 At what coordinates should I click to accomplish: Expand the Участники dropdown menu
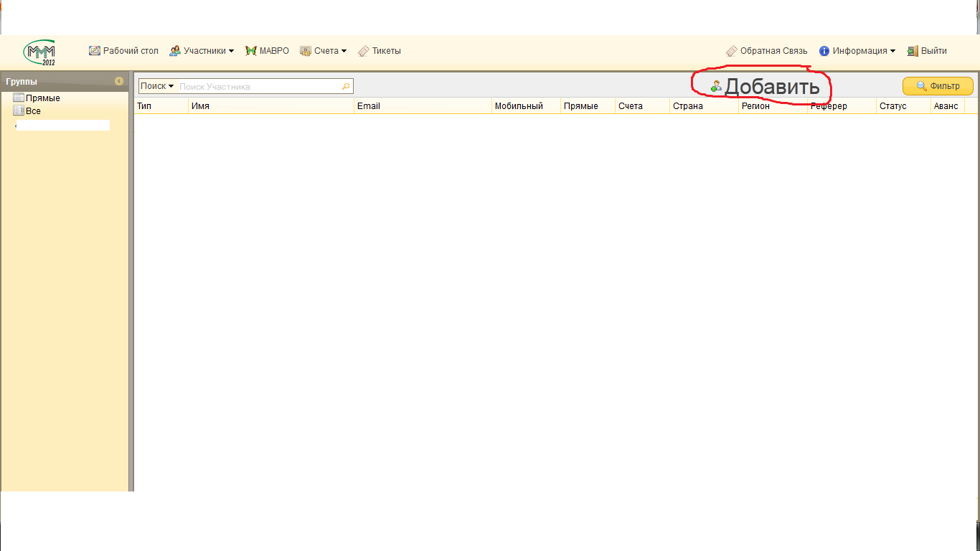pos(202,51)
